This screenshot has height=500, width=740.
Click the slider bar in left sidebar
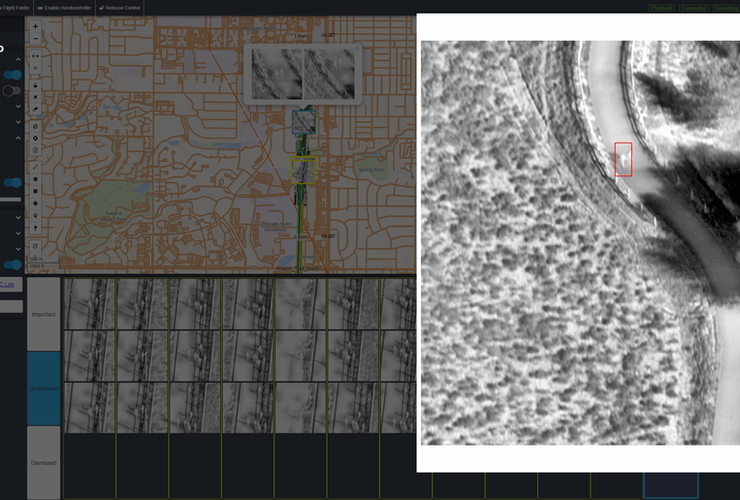tap(10, 199)
